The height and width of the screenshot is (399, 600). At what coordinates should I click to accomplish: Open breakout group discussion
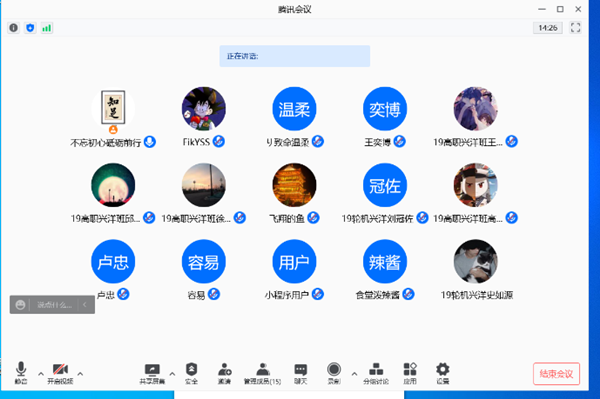[376, 373]
